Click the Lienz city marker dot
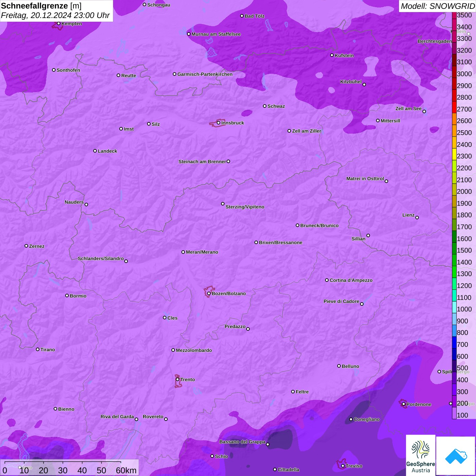The height and width of the screenshot is (476, 476). [417, 218]
